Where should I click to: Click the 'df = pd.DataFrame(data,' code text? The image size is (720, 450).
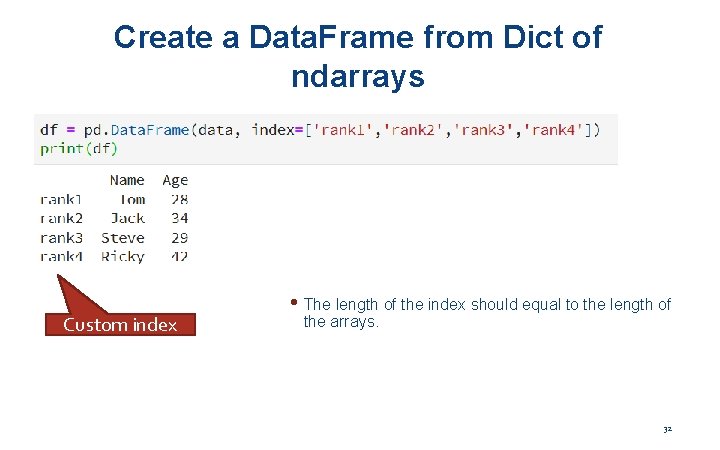click(x=140, y=130)
